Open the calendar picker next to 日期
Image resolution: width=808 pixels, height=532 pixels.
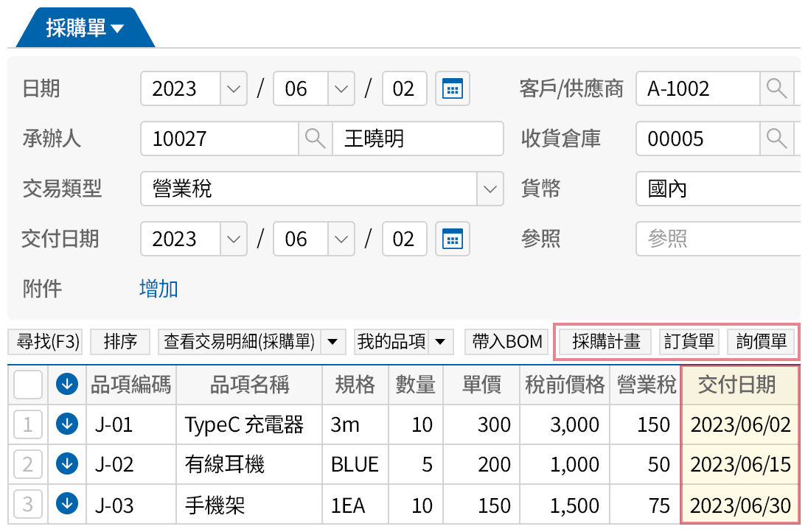(x=452, y=88)
